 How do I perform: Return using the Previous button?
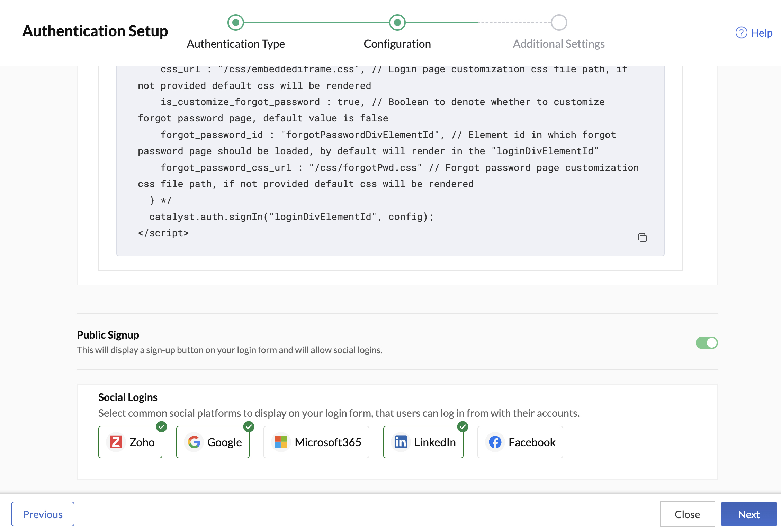(x=43, y=514)
